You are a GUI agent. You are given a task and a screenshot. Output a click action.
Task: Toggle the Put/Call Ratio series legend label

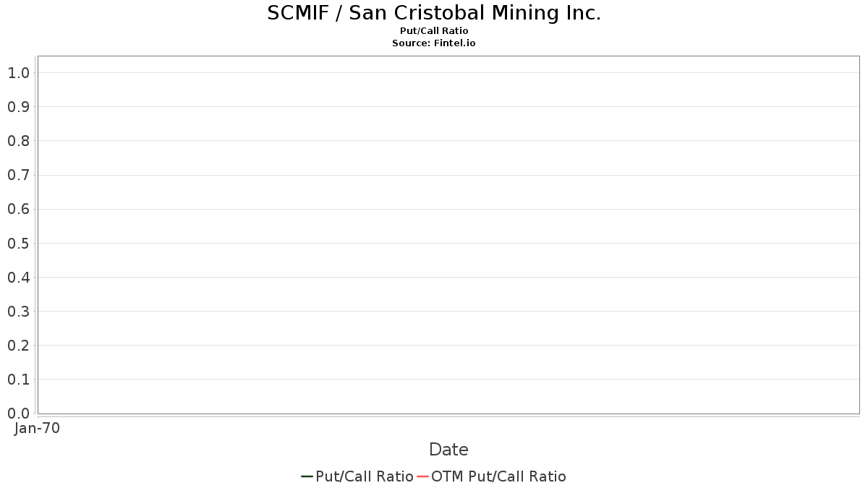pyautogui.click(x=365, y=476)
